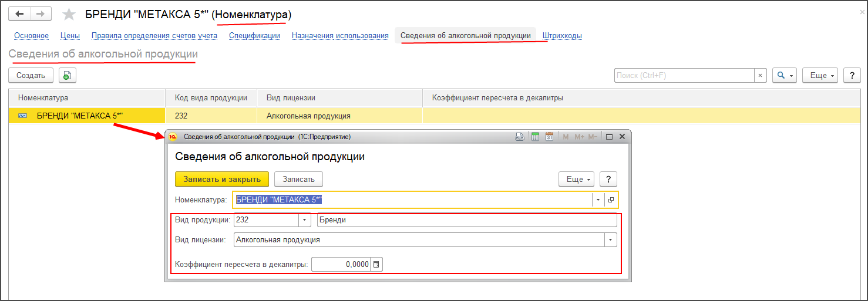Click the Номенклатура input field in dialog
Screen dimensions: 868x301
(412, 199)
